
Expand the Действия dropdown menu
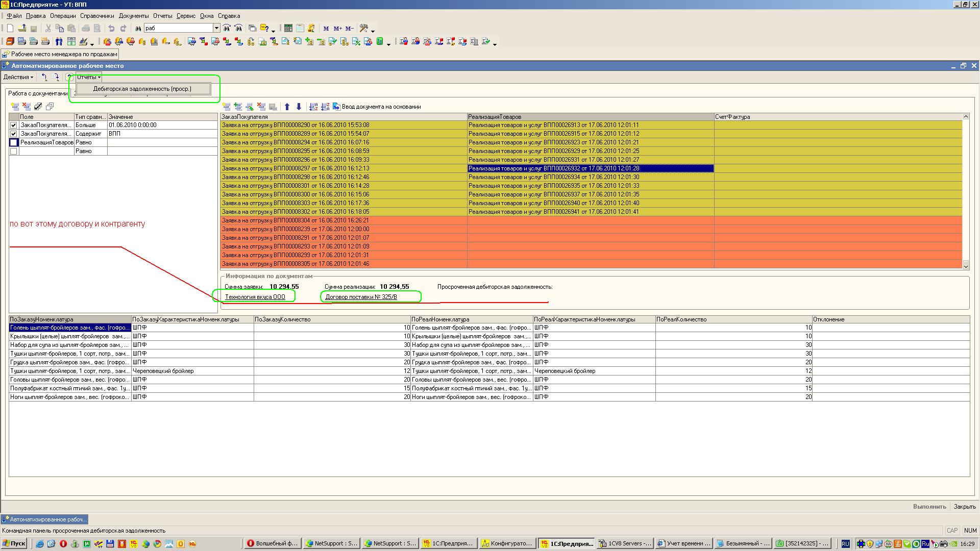click(18, 77)
